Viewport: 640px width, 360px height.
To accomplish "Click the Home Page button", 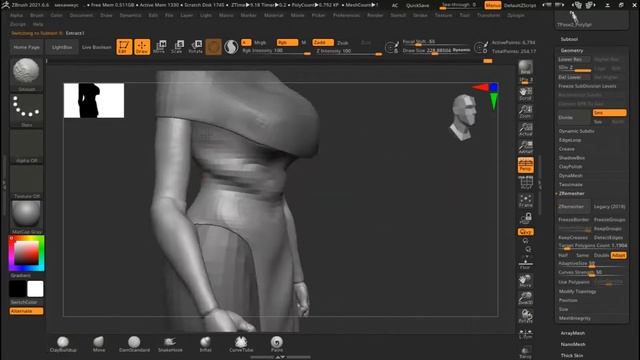I will [27, 47].
